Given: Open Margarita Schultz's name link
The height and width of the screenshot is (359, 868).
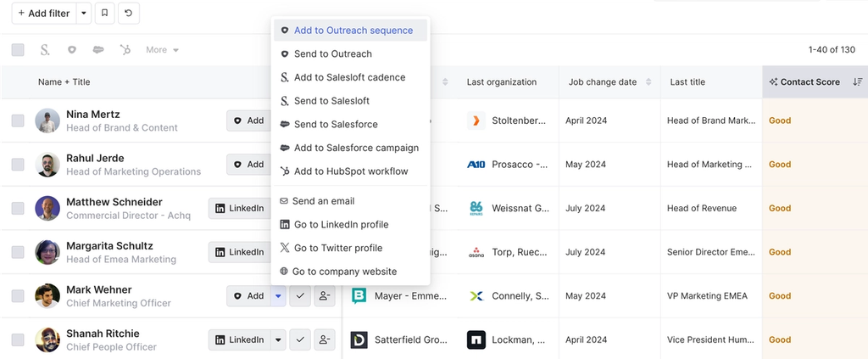Looking at the screenshot, I should (109, 245).
